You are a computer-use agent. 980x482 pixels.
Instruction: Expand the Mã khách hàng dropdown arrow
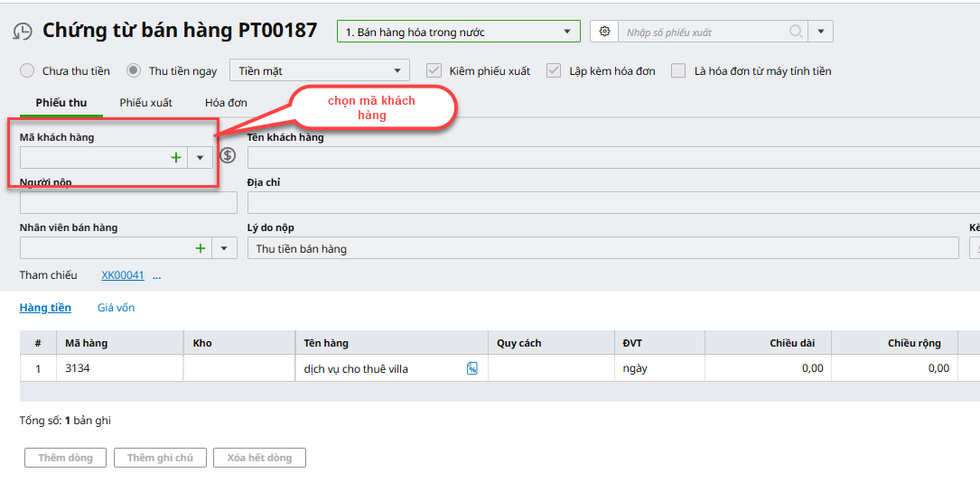point(200,157)
